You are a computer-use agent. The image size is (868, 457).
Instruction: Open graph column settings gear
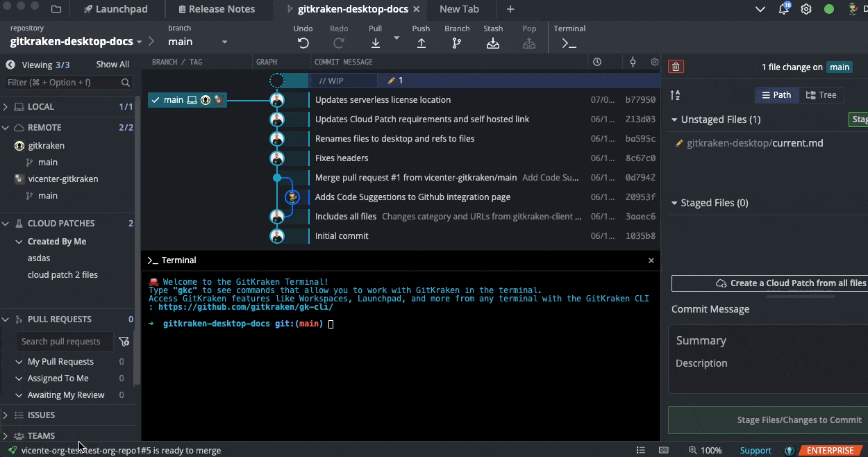[x=654, y=62]
